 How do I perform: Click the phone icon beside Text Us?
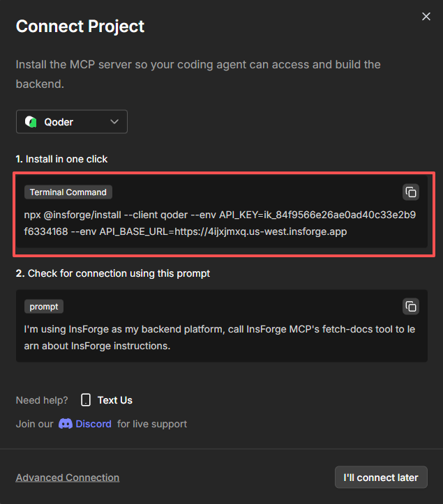coord(86,400)
